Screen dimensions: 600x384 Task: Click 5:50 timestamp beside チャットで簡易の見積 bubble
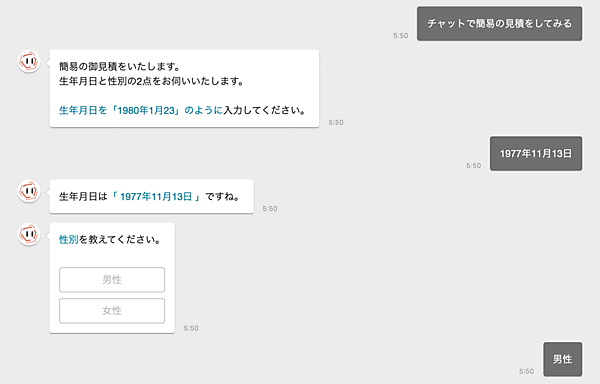(x=401, y=36)
